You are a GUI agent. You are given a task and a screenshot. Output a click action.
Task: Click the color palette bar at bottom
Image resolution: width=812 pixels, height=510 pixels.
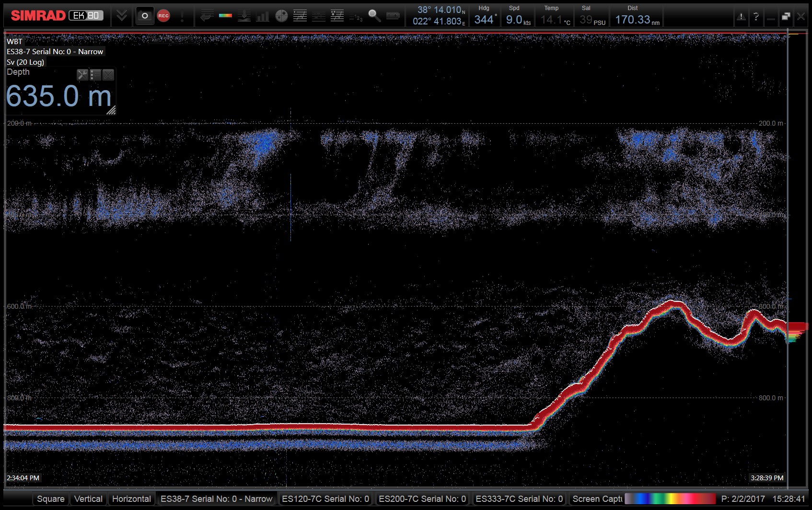(670, 499)
